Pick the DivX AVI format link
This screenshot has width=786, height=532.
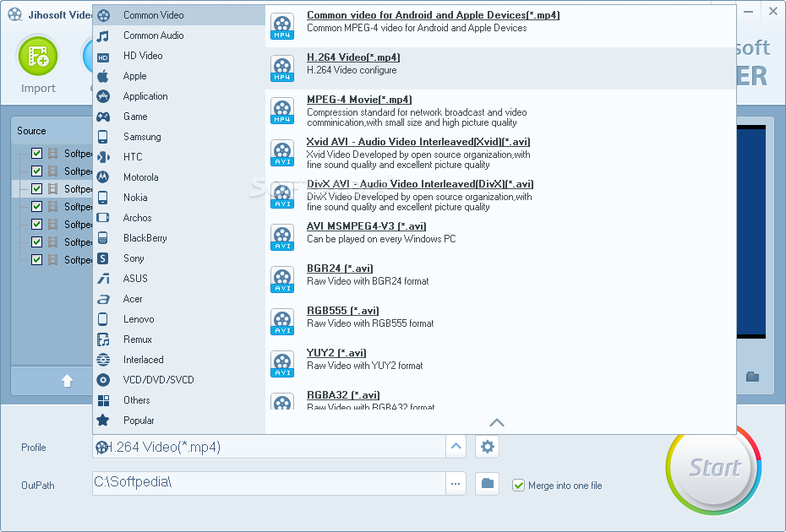[x=420, y=184]
